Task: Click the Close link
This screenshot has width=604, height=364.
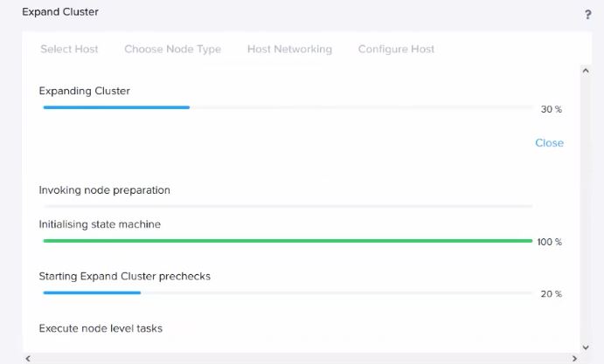Action: (549, 143)
